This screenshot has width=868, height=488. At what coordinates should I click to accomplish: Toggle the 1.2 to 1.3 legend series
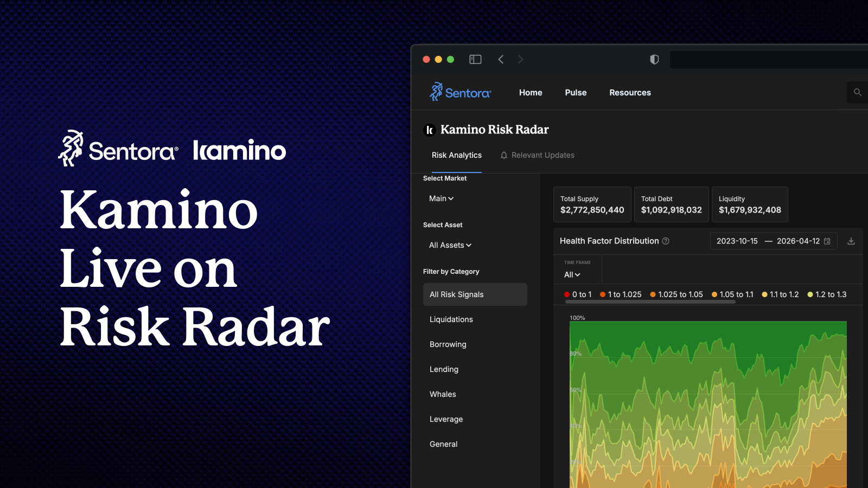tap(827, 294)
